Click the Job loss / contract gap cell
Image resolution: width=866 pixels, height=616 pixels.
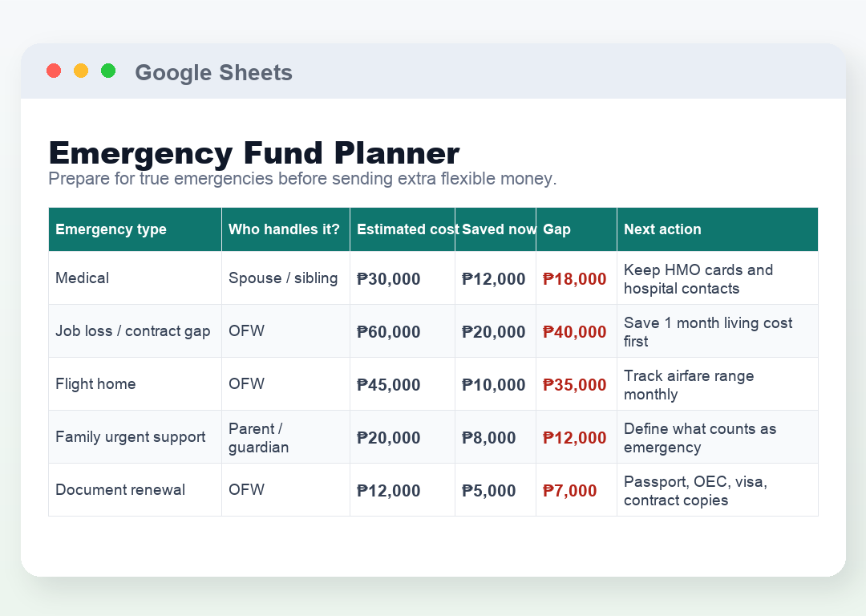[x=136, y=331]
